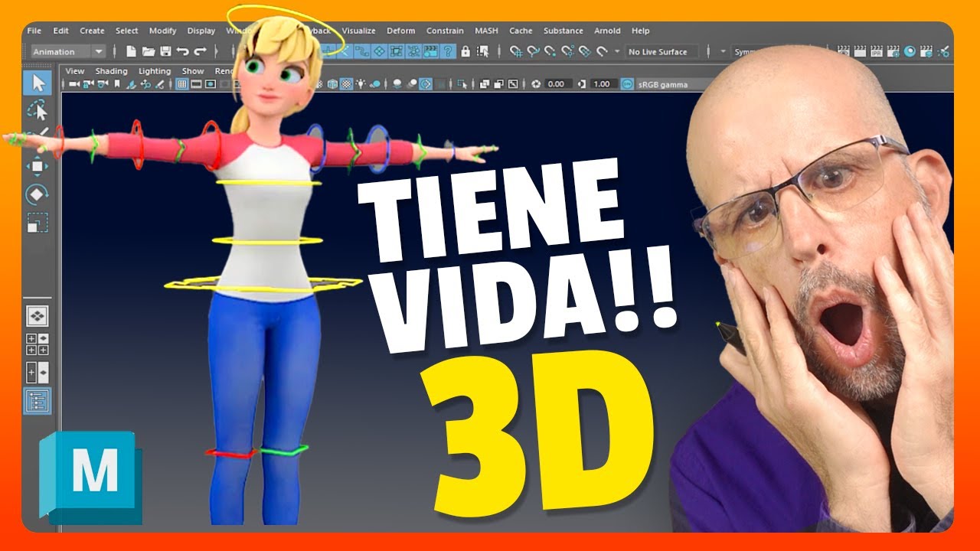The width and height of the screenshot is (980, 551).
Task: Toggle snap to view planes
Action: 585,51
